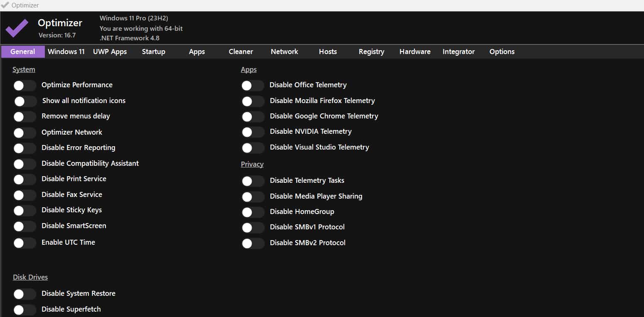Viewport: 644px width, 317px height.
Task: Toggle Disable Superfetch switch
Action: coord(24,310)
